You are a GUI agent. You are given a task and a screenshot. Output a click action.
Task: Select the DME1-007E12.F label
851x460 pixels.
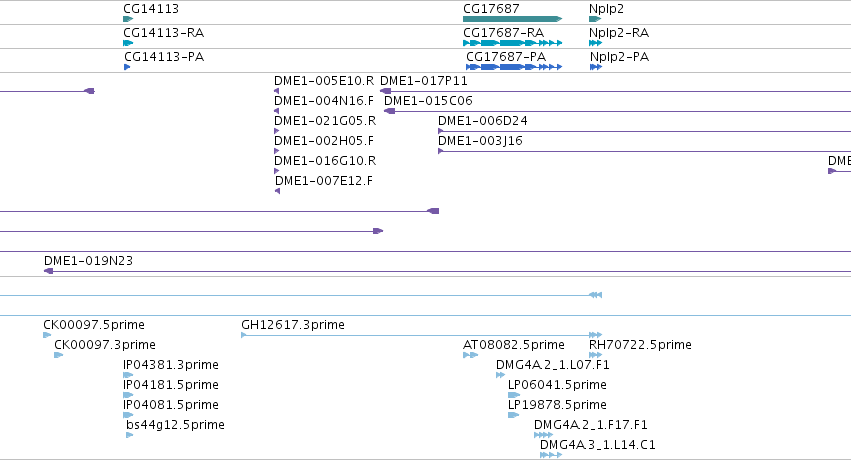click(x=324, y=181)
